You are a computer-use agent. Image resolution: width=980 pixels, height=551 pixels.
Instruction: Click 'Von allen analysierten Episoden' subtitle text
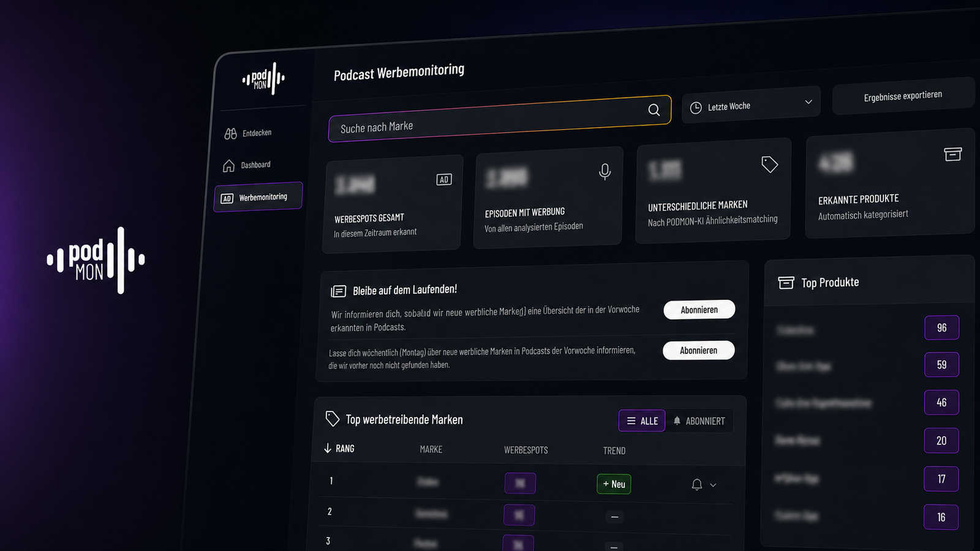pyautogui.click(x=533, y=227)
